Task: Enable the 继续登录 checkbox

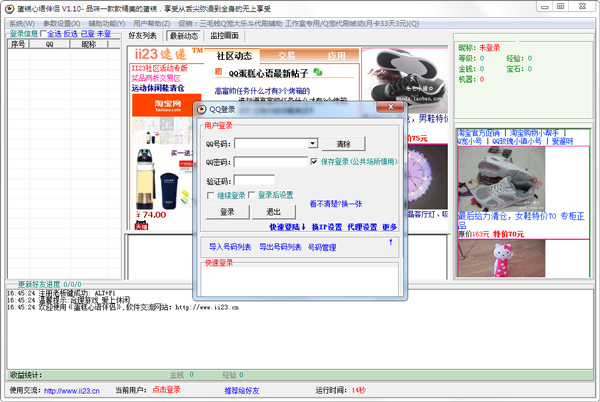Action: click(x=208, y=195)
